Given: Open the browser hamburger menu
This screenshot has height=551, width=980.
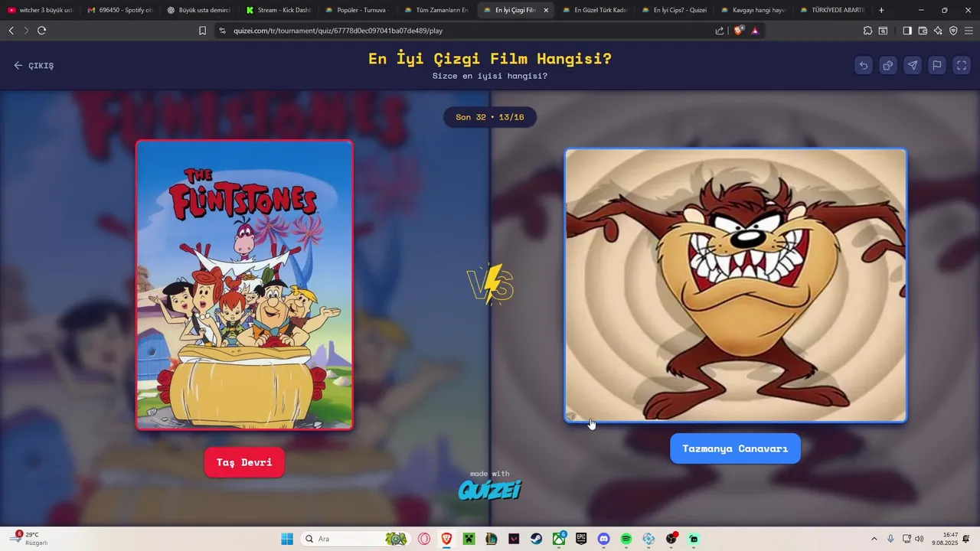Looking at the screenshot, I should [969, 31].
